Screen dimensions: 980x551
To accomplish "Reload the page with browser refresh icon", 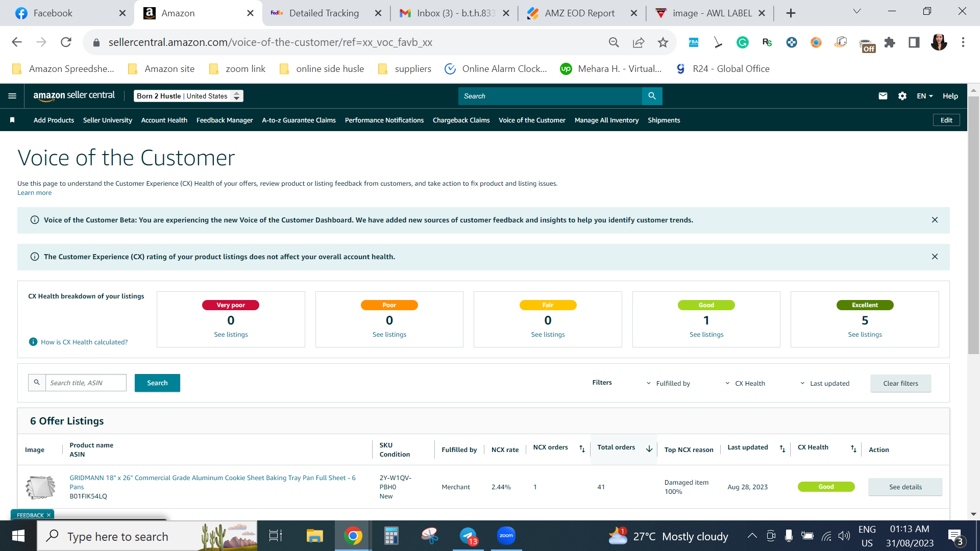I will pyautogui.click(x=66, y=42).
